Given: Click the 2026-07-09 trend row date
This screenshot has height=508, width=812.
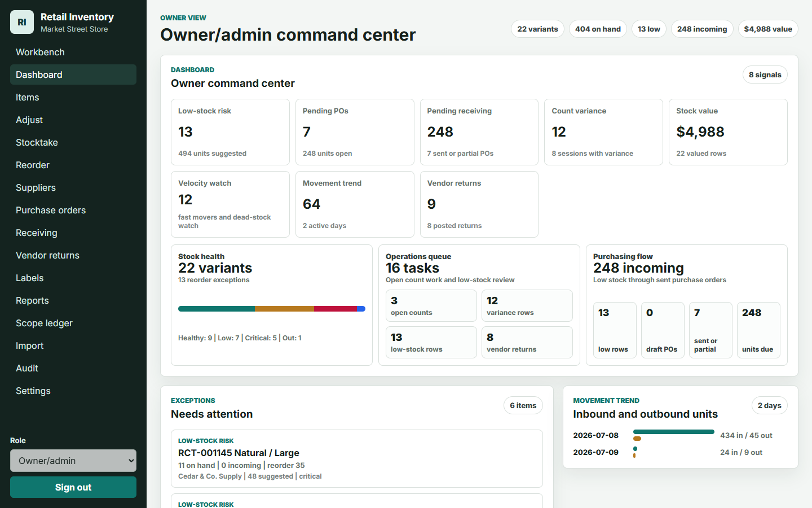Looking at the screenshot, I should tap(595, 452).
